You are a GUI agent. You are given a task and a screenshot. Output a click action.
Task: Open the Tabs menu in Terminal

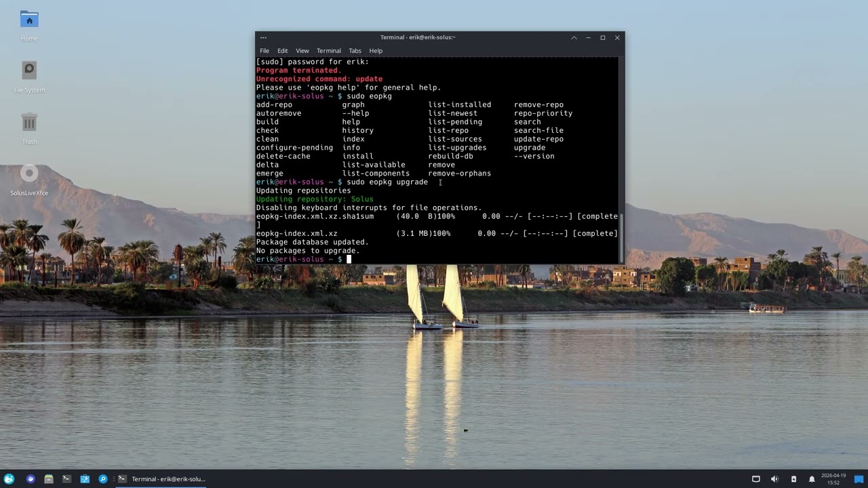click(355, 51)
